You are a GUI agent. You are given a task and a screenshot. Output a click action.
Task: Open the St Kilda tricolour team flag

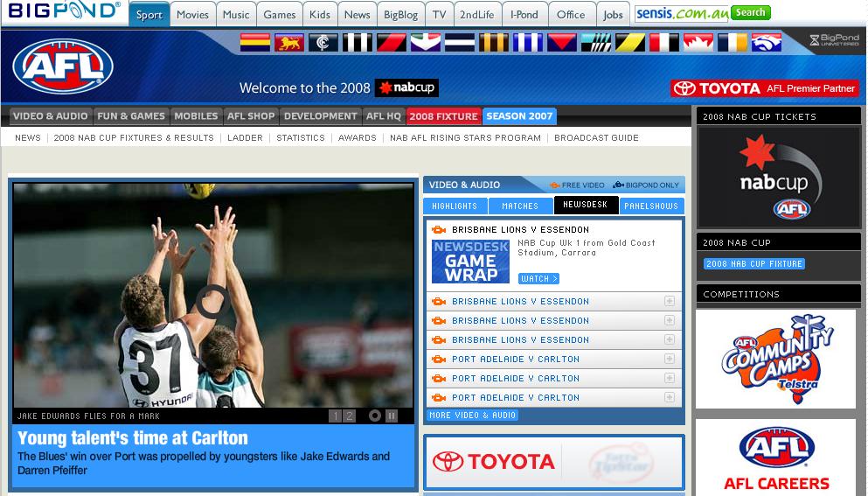coord(664,43)
